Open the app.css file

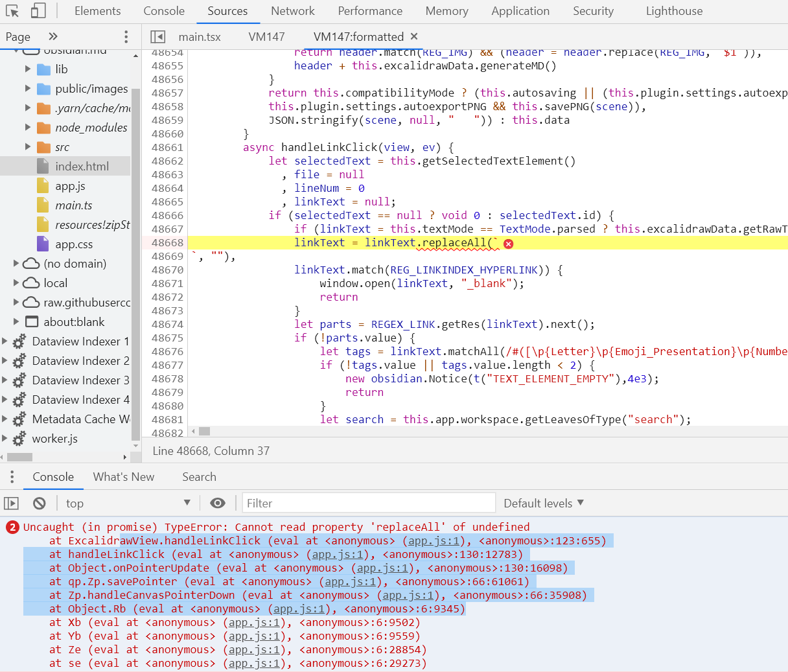(x=74, y=244)
